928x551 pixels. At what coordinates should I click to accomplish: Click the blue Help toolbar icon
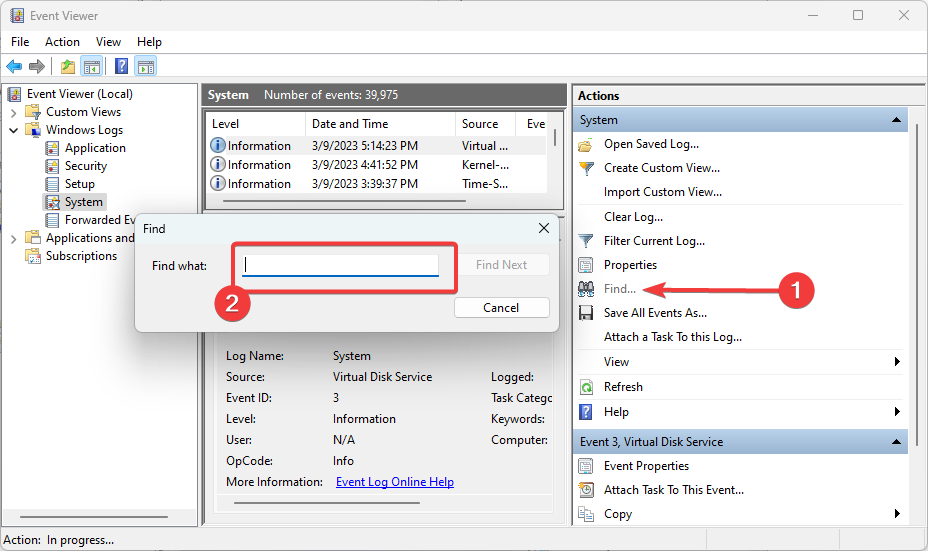(x=121, y=66)
